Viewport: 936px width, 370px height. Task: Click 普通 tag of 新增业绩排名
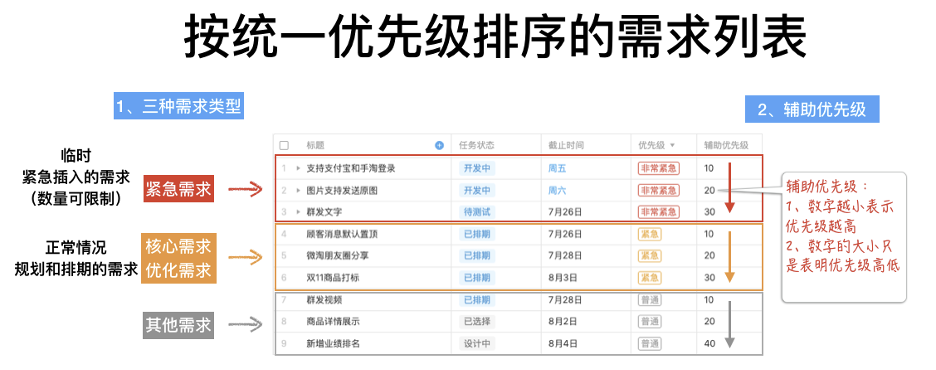(649, 344)
